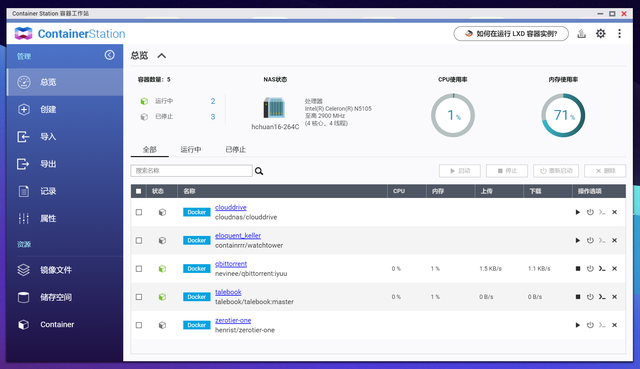
Task: Open the 导入 import sidebar item
Action: click(65, 137)
